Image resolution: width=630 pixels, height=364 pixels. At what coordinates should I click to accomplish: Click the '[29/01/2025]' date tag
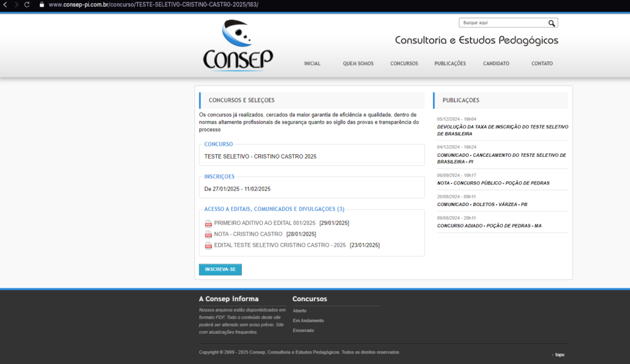pyautogui.click(x=334, y=223)
